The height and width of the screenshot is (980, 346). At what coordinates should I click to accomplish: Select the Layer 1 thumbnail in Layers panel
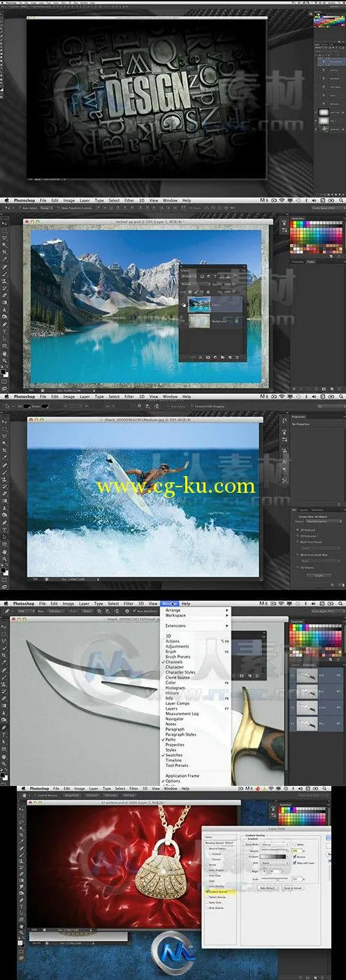point(199,304)
